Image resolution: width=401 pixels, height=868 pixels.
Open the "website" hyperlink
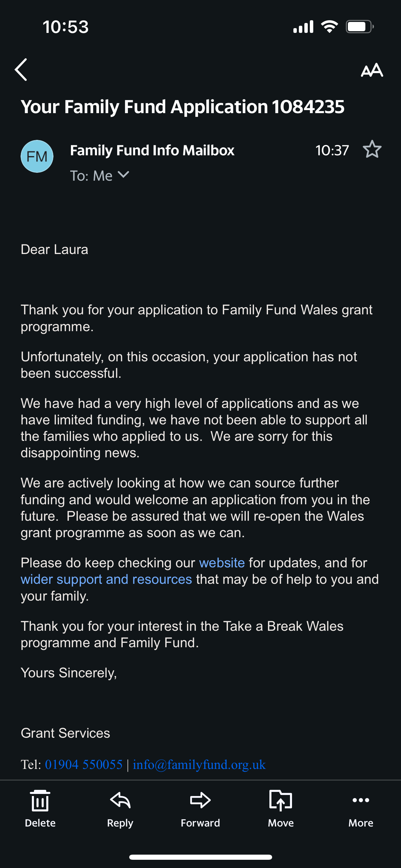222,563
